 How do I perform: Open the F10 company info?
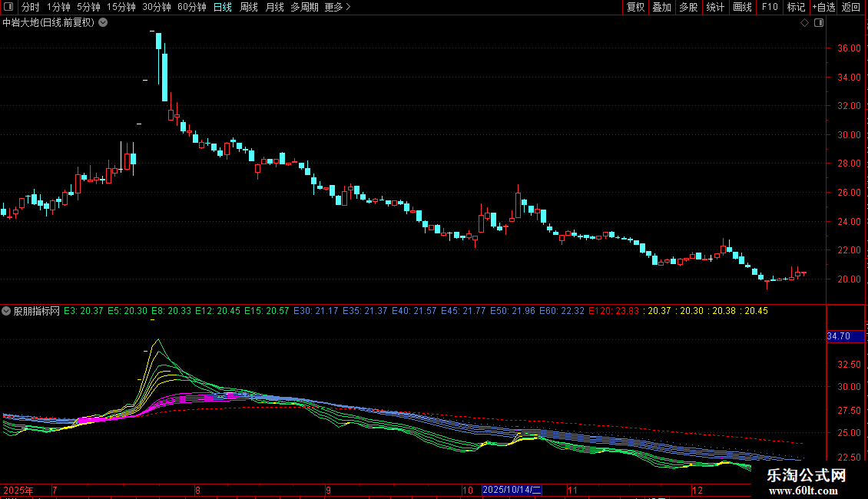[770, 7]
